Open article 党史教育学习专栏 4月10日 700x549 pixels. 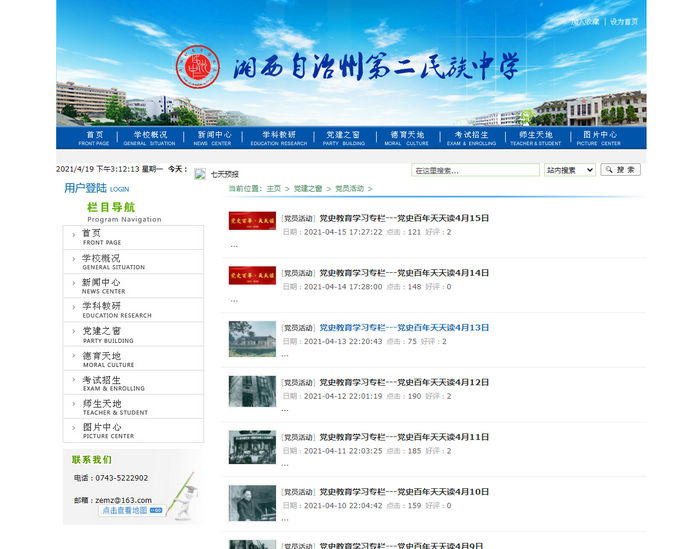point(404,492)
